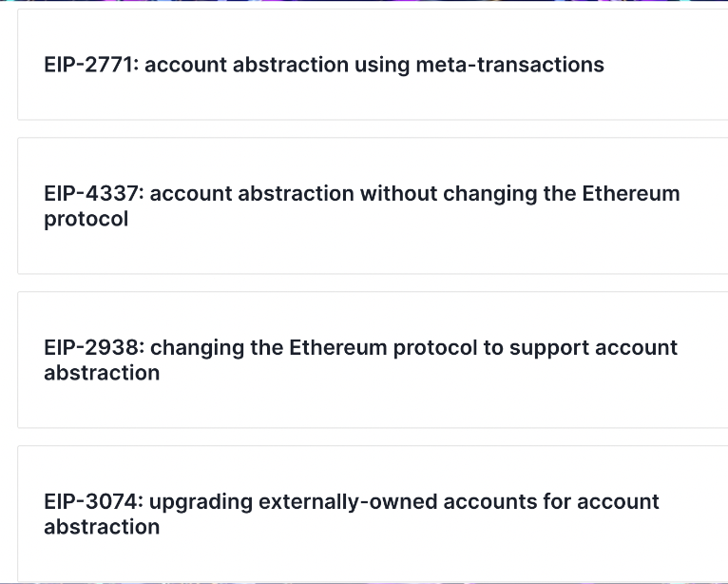
Task: Choose account abstraction using meta-transactions
Action: pos(374,65)
